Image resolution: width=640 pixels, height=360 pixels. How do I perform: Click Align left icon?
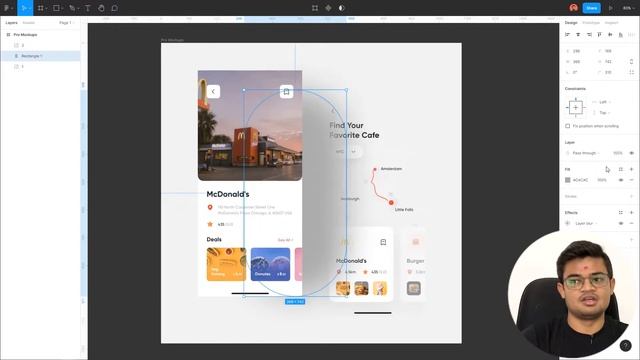(567, 35)
